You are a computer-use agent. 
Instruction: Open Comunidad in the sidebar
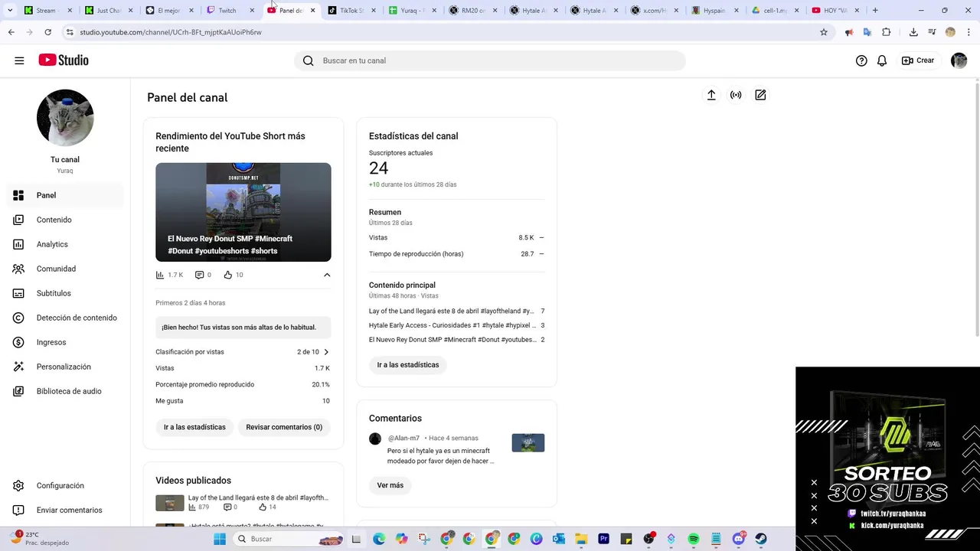pyautogui.click(x=65, y=269)
